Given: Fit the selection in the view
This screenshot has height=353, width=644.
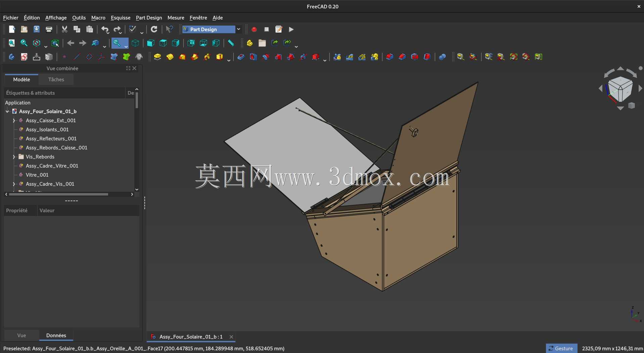Looking at the screenshot, I should [x=24, y=43].
